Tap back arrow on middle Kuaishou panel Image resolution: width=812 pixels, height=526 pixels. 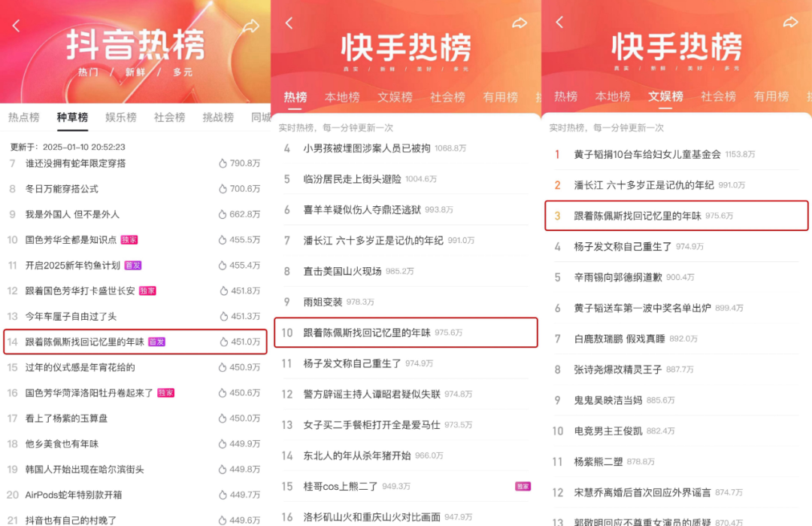[289, 23]
